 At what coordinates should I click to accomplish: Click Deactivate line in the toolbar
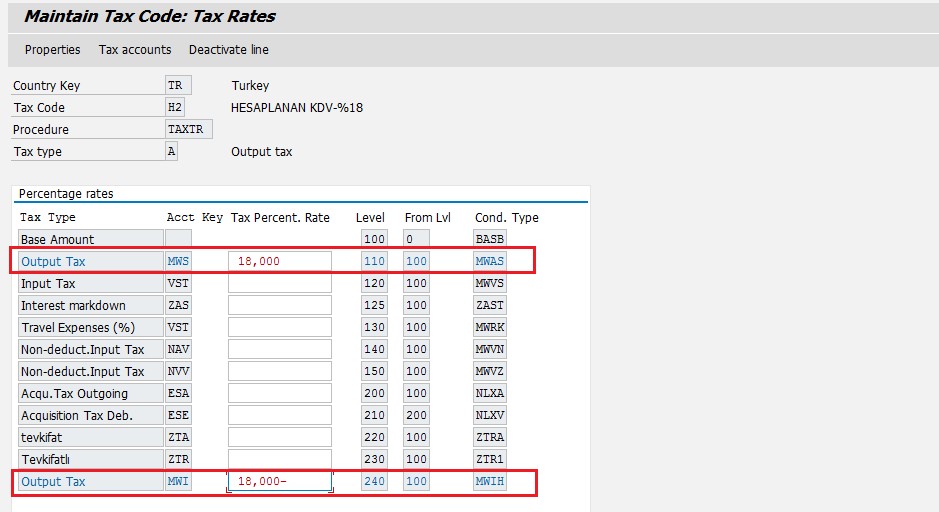(x=228, y=50)
